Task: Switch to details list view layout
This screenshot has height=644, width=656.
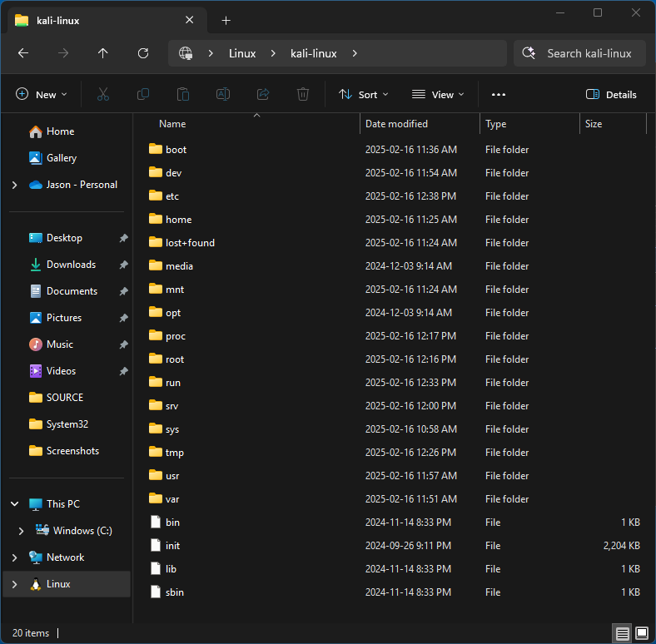Action: (x=622, y=633)
